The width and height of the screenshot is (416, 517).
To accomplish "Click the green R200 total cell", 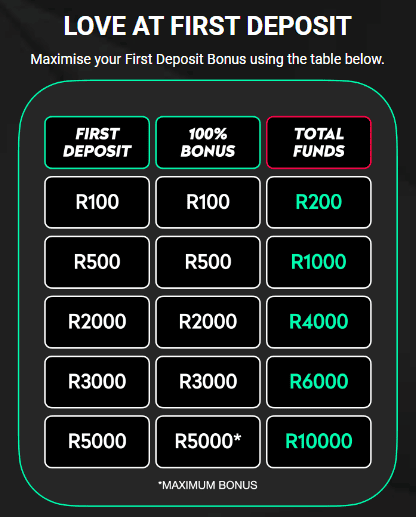I will tap(319, 202).
